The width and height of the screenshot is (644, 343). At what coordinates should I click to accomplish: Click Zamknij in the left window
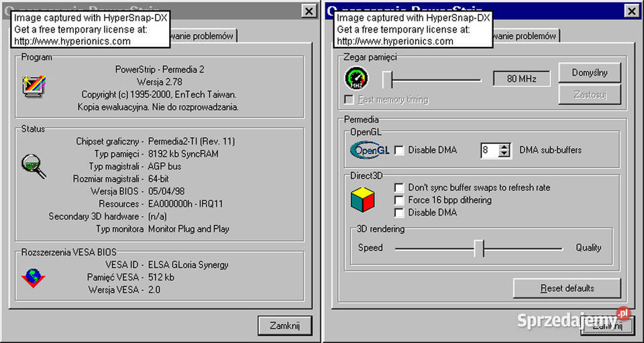(284, 326)
